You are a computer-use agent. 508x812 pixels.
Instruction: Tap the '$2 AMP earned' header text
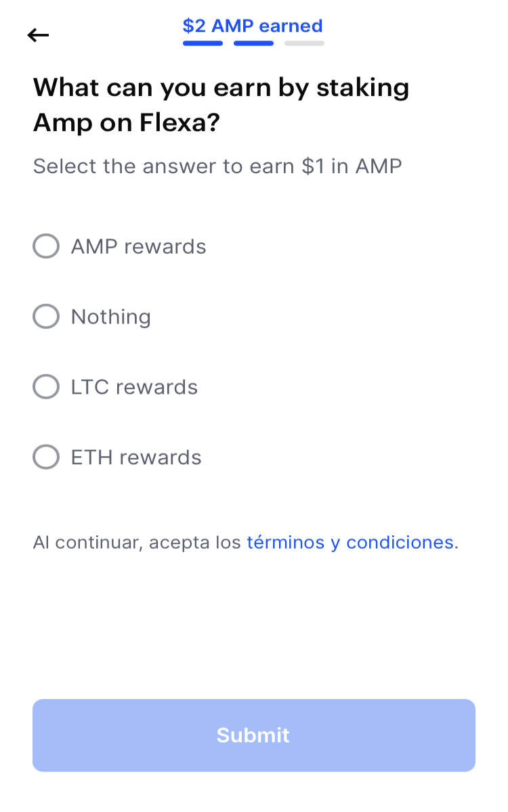point(253,26)
